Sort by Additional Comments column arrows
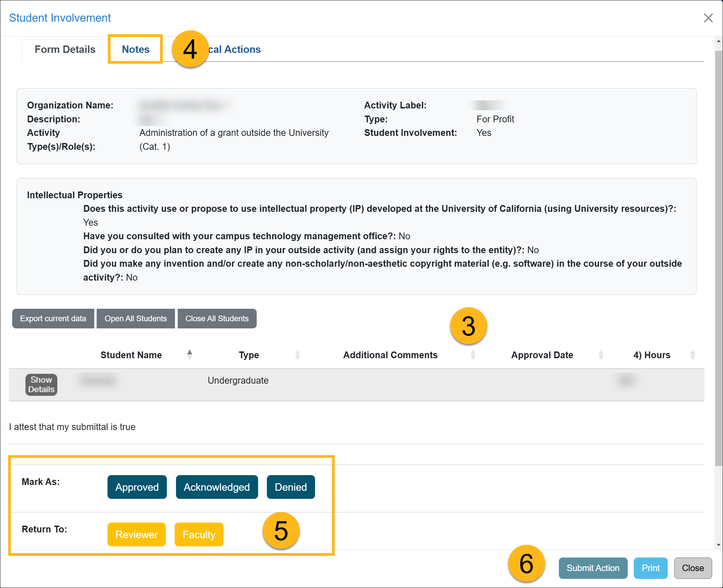This screenshot has height=588, width=723. 473,355
